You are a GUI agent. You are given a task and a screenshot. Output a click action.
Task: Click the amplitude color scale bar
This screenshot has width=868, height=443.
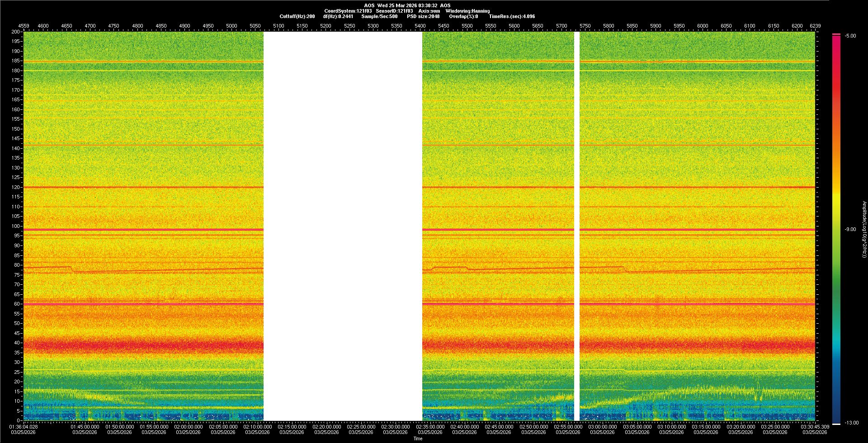836,229
